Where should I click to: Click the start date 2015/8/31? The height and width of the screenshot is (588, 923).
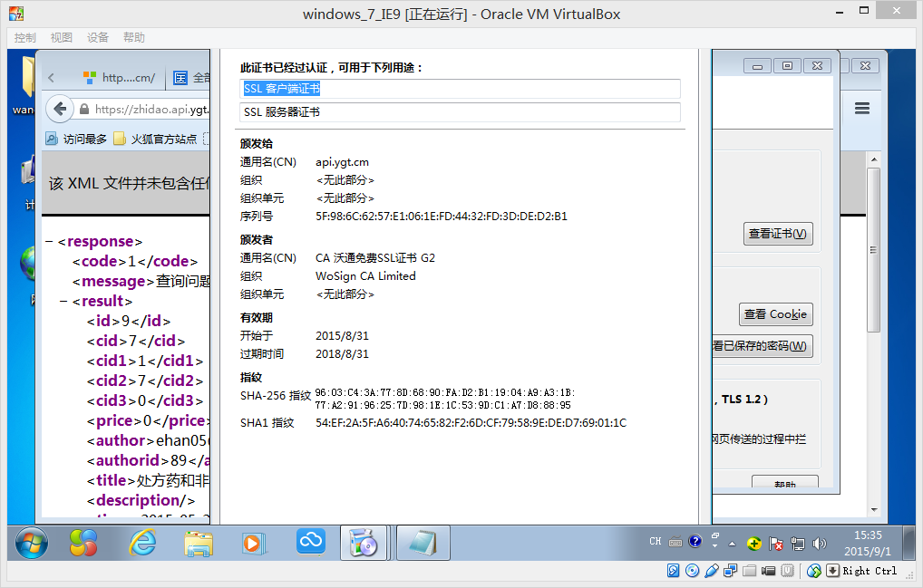pyautogui.click(x=342, y=336)
